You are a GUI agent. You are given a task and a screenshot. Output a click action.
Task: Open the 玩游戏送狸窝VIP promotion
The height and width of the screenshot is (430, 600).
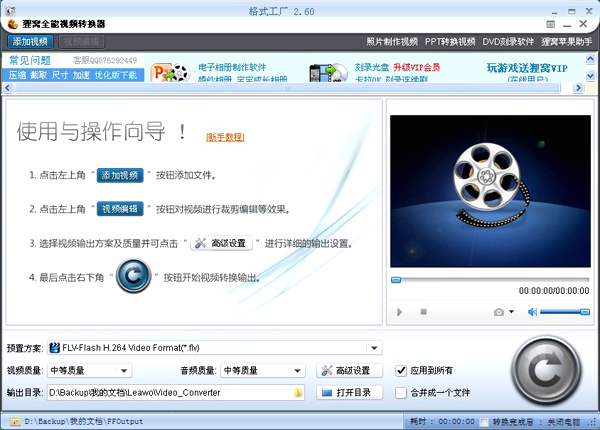pyautogui.click(x=527, y=68)
